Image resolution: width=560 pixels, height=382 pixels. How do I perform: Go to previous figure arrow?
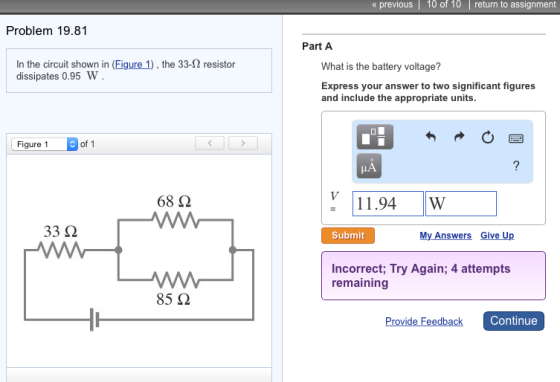(x=210, y=143)
